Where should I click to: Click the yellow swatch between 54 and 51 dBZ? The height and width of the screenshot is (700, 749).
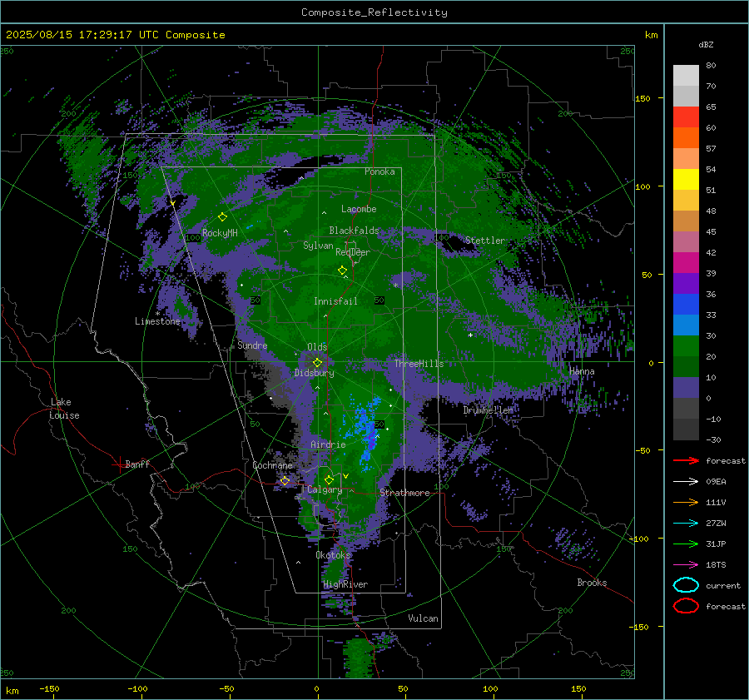pos(686,180)
